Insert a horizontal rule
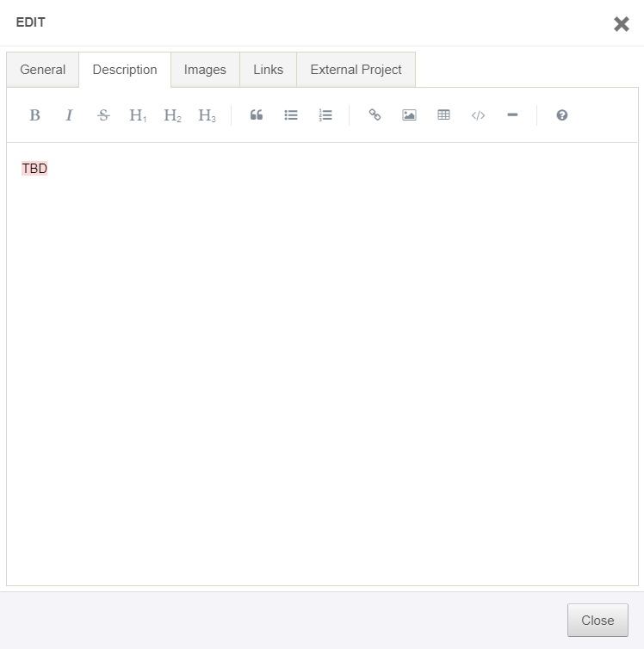Screen dimensions: 644x649 [x=512, y=115]
